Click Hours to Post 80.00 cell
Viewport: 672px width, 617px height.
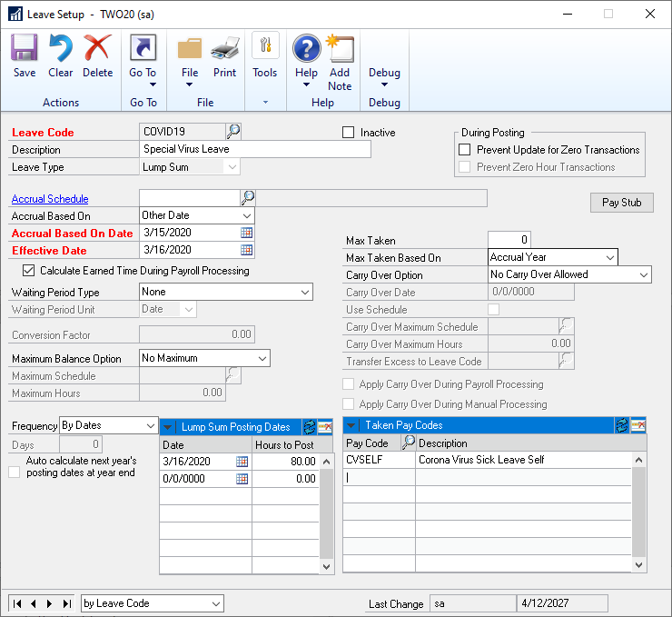coord(285,462)
